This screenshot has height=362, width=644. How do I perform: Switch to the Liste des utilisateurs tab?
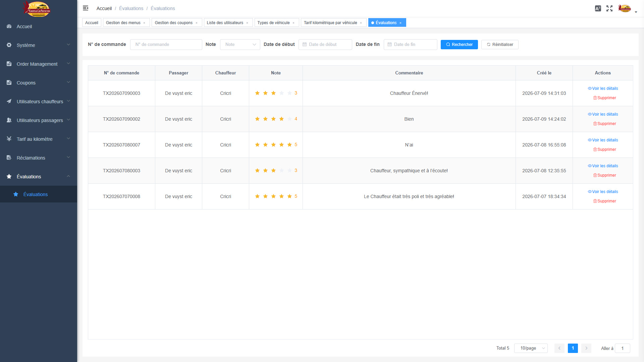pos(225,23)
